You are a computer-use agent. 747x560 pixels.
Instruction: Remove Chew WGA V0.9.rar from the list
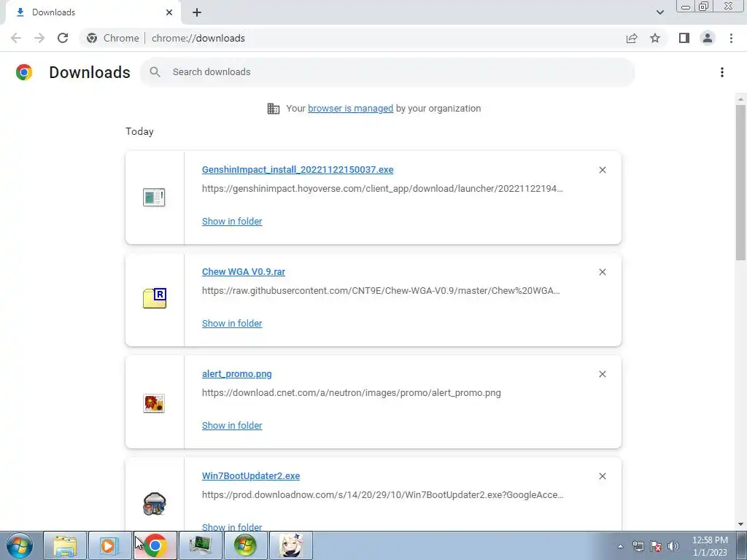click(x=603, y=272)
